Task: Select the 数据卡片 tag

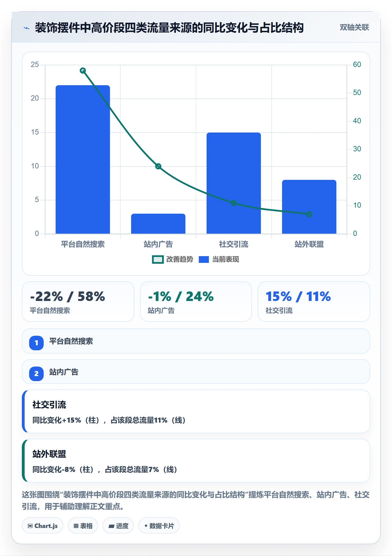Action: pyautogui.click(x=159, y=526)
